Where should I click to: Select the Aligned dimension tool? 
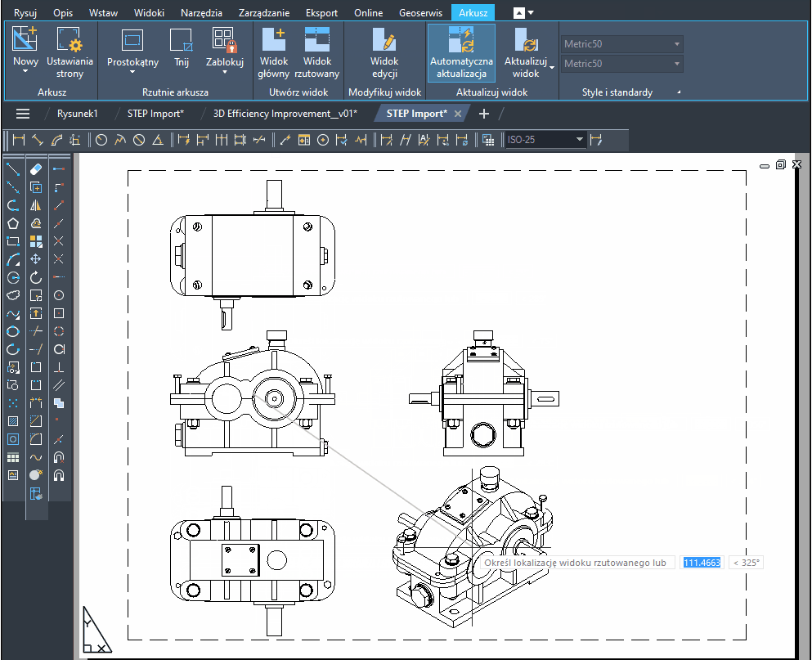(x=38, y=140)
